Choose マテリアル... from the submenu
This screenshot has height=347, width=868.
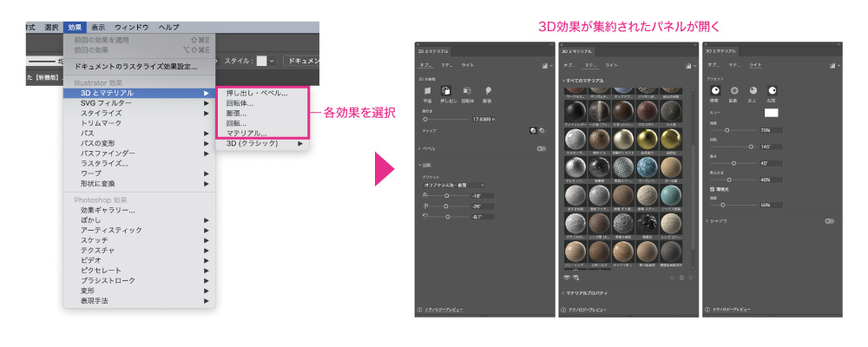[247, 134]
